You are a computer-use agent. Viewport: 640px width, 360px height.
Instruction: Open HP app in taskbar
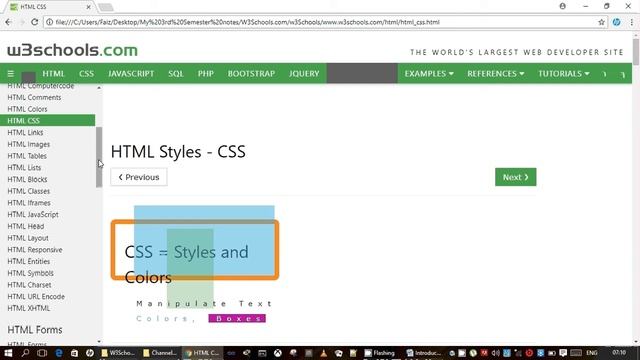90,353
